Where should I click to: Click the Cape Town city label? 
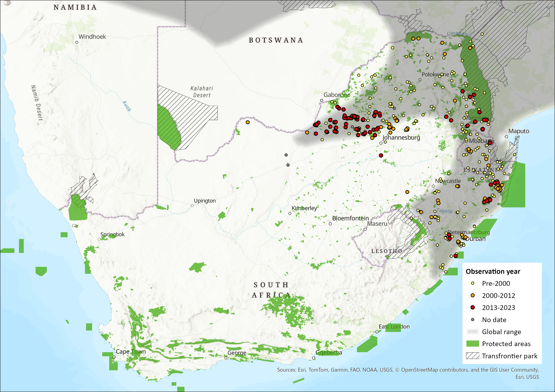tap(131, 351)
